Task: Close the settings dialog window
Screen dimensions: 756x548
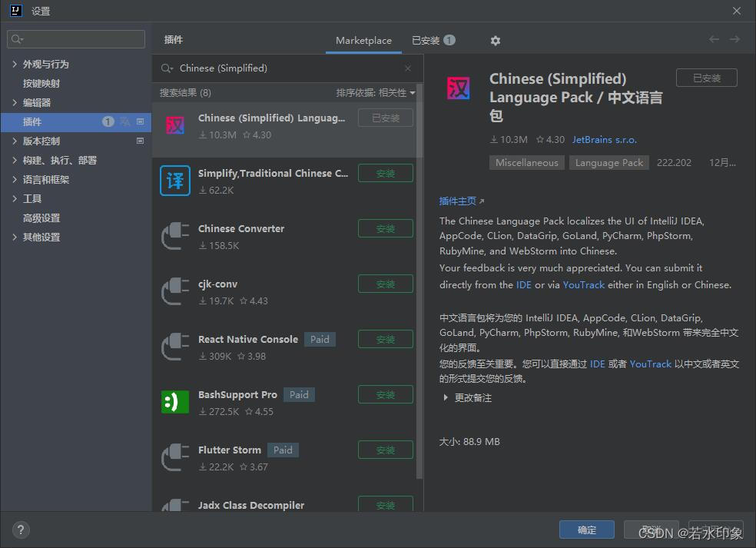Action: coord(736,11)
